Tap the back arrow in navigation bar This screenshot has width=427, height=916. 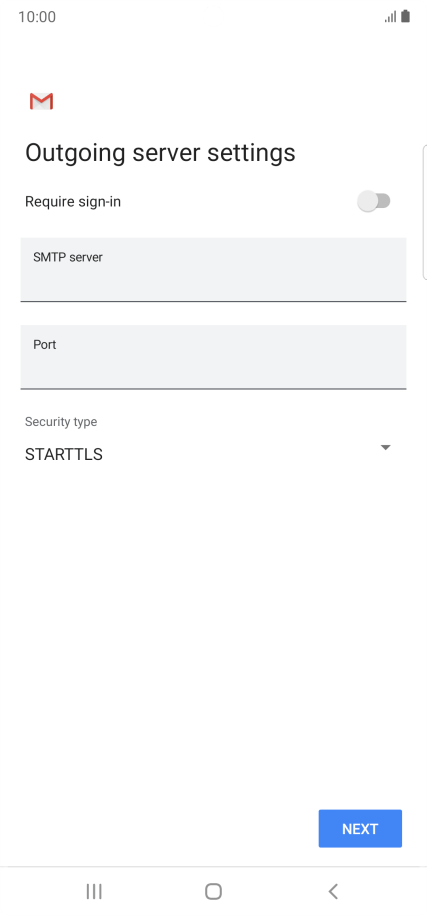[x=333, y=891]
